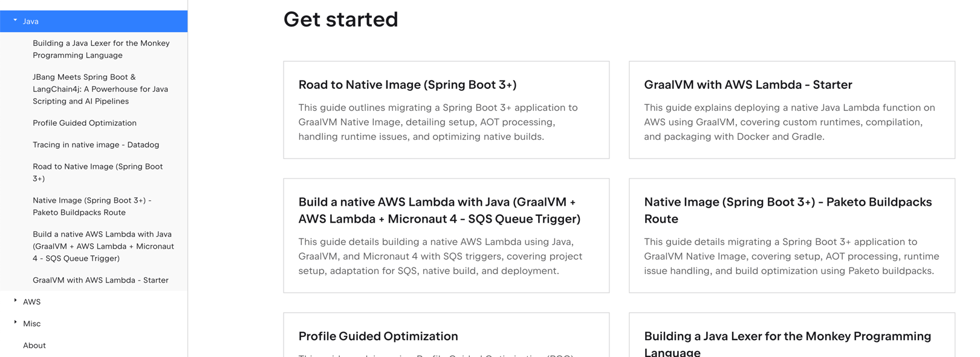980x357 pixels.
Task: Open JBang Meets Spring Boot sidebar link
Action: [100, 89]
